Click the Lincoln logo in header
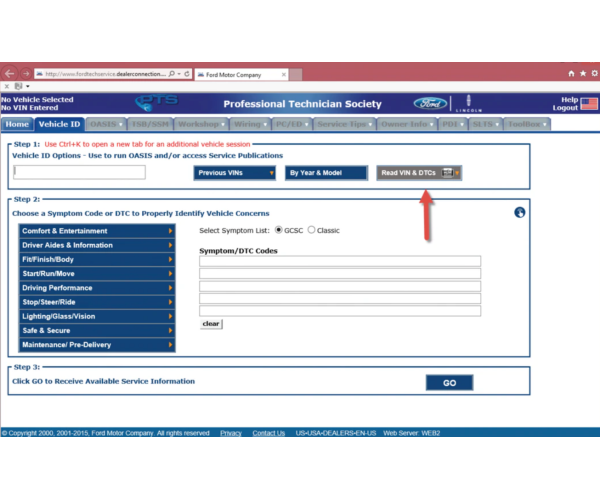The width and height of the screenshot is (600, 500). pyautogui.click(x=464, y=103)
